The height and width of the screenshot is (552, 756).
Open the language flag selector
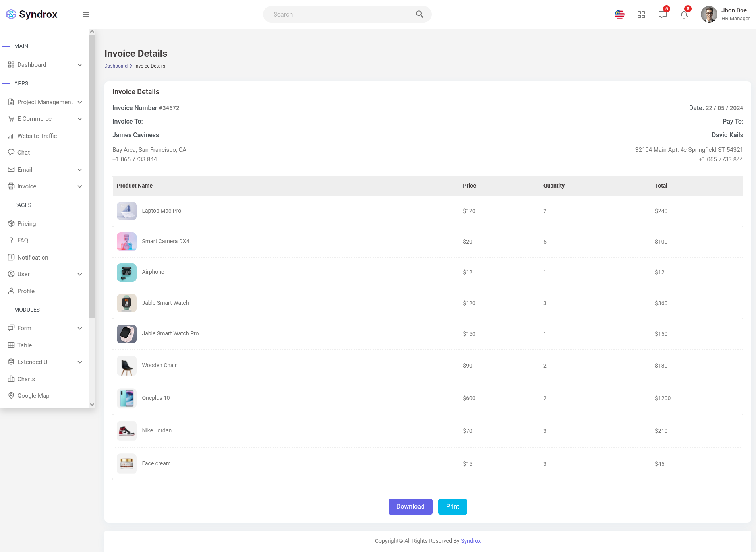point(619,15)
